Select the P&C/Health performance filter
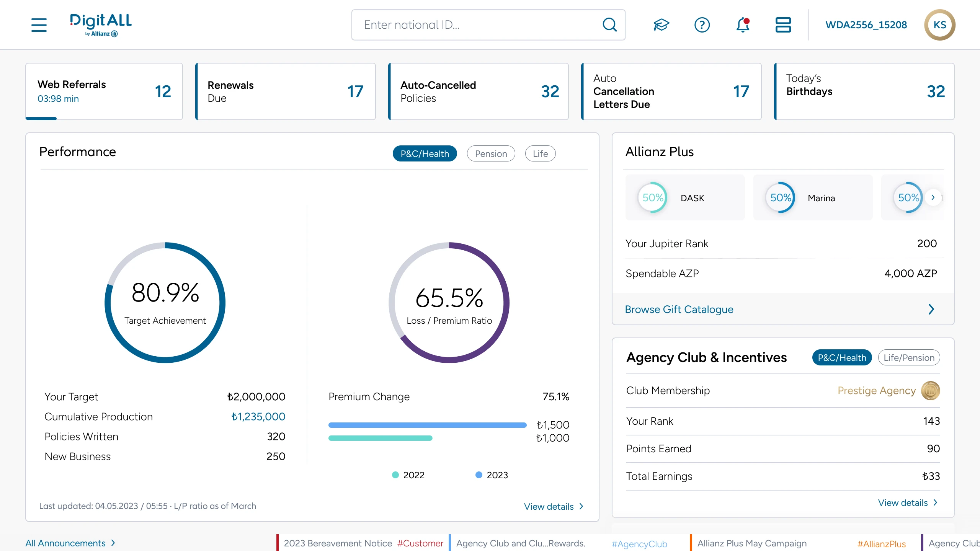Screen dimensions: 980x551 [x=425, y=153]
